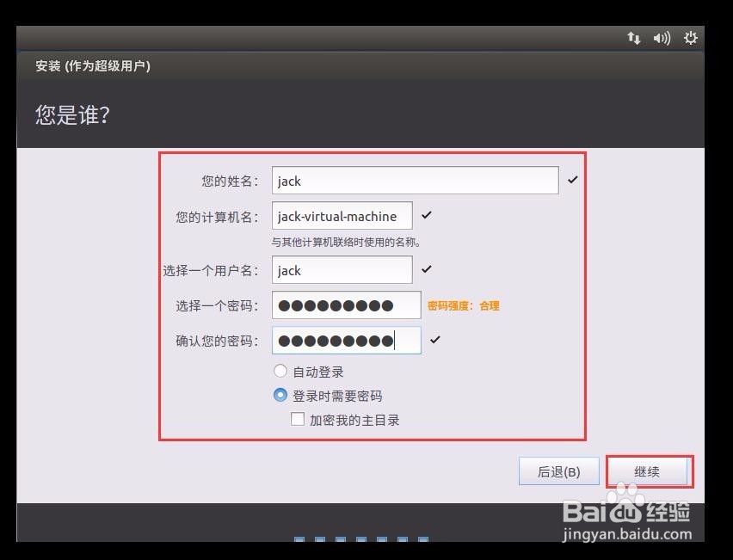
Task: Click an installer progress dot at the bottom
Action: coord(361,538)
